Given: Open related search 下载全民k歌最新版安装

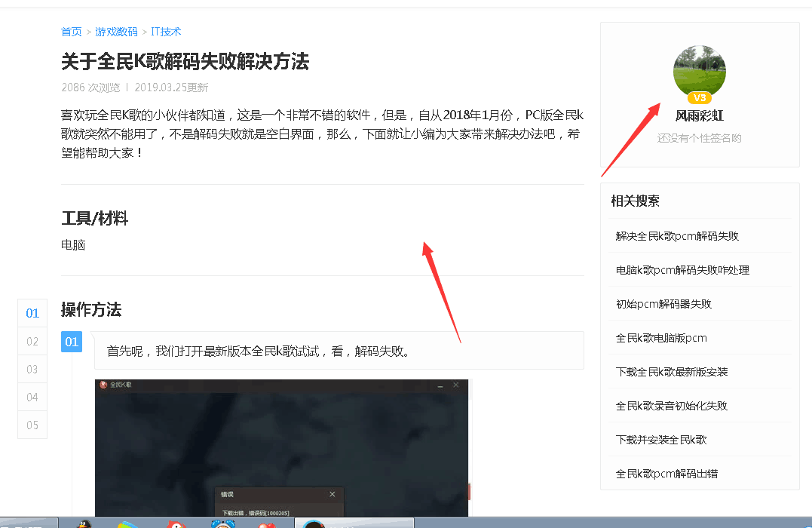Looking at the screenshot, I should coord(672,372).
